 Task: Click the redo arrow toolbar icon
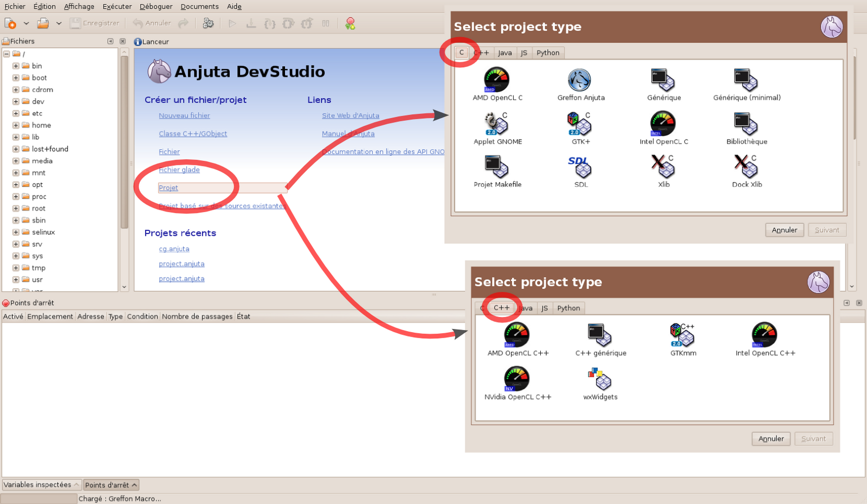pyautogui.click(x=184, y=23)
